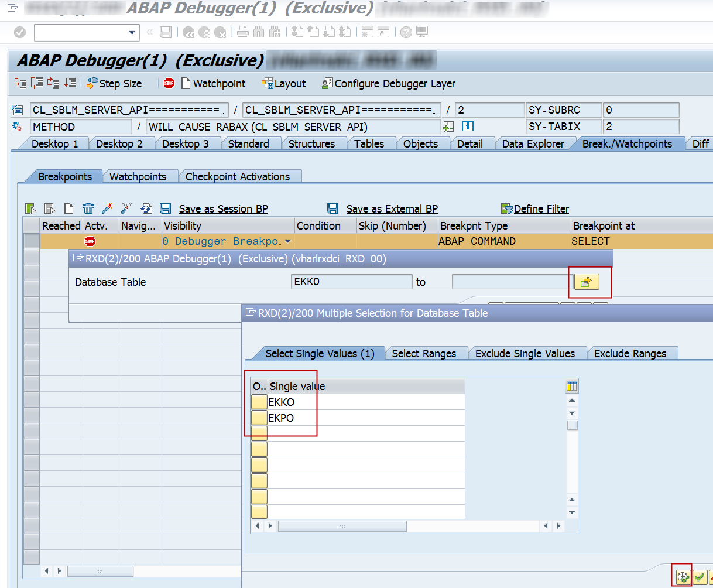Toggle the selection option for the EKKO row
713x588 pixels.
[x=259, y=402]
